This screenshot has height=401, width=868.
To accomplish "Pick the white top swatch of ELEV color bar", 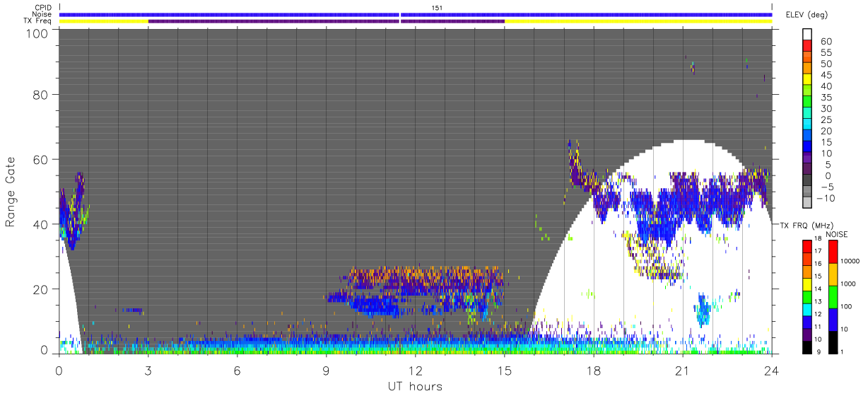I will [x=809, y=34].
